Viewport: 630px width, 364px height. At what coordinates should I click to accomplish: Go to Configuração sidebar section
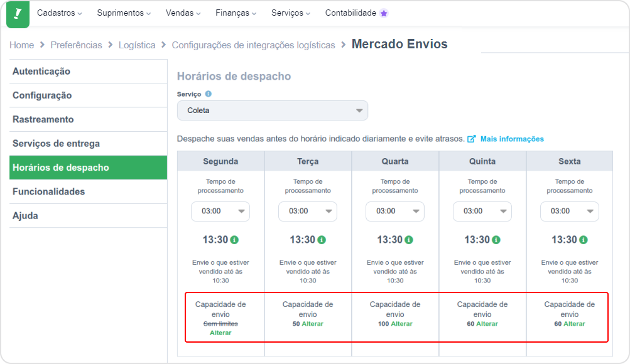[88, 95]
